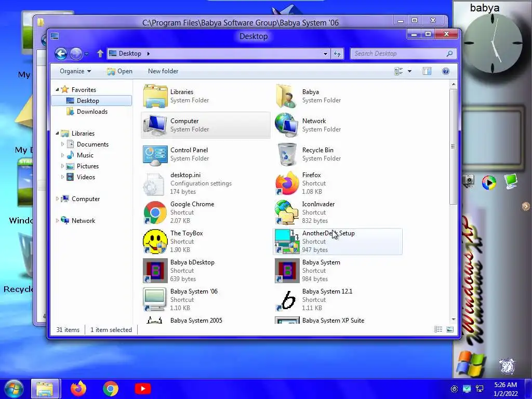Select Documents library in sidebar
Viewport: 532px width, 399px height.
point(87,144)
